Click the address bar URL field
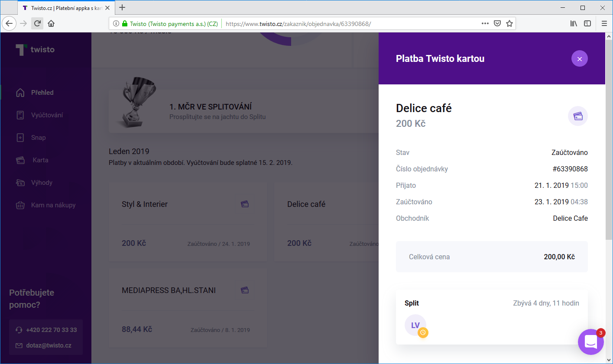This screenshot has width=613, height=364. pyautogui.click(x=351, y=24)
